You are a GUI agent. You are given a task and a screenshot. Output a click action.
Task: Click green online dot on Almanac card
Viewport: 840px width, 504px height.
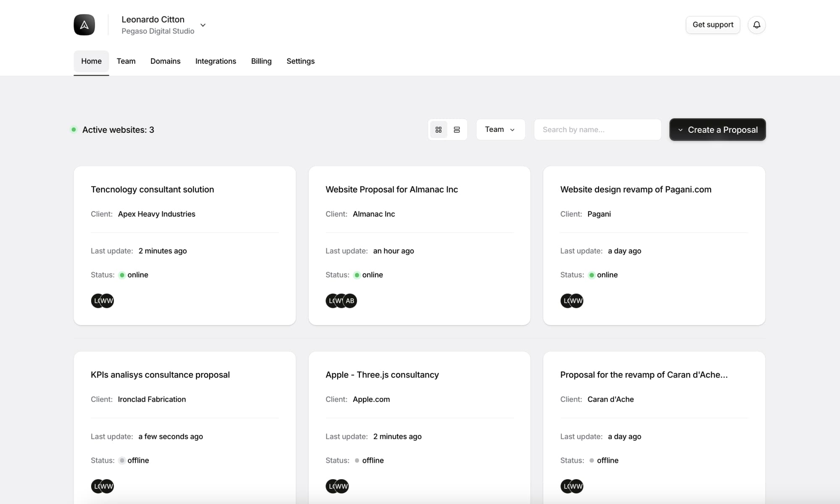[x=357, y=275]
